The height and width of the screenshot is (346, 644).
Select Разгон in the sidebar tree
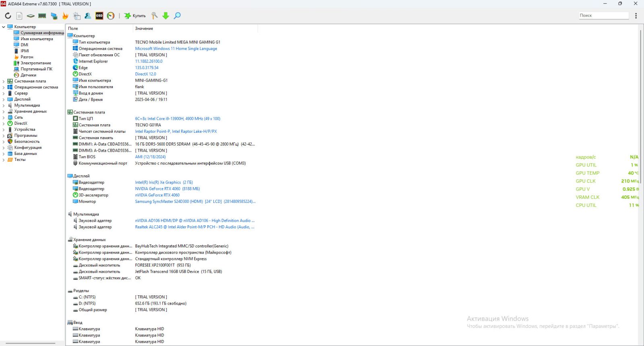[27, 57]
